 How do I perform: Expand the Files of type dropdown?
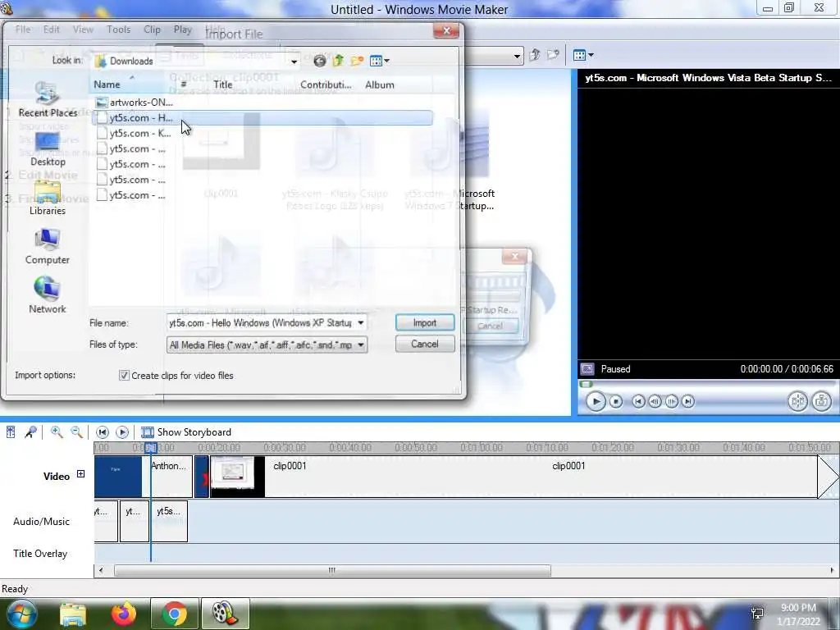pyautogui.click(x=361, y=345)
